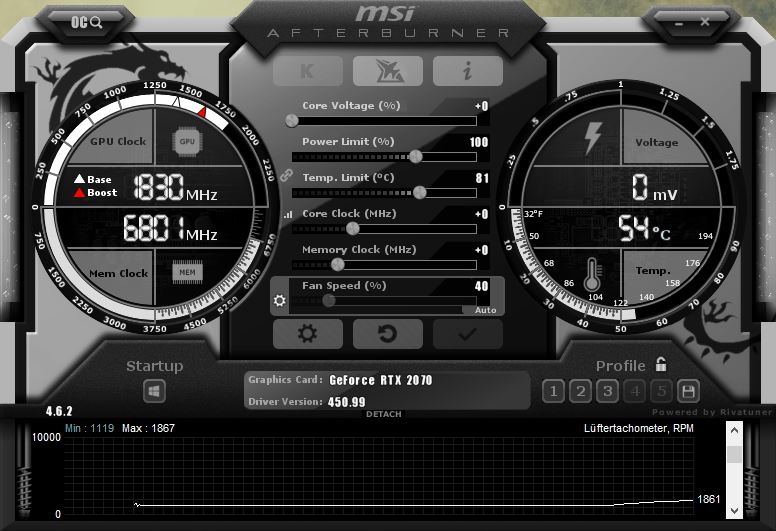
Task: Click the Power Limit value 100
Action: point(479,143)
